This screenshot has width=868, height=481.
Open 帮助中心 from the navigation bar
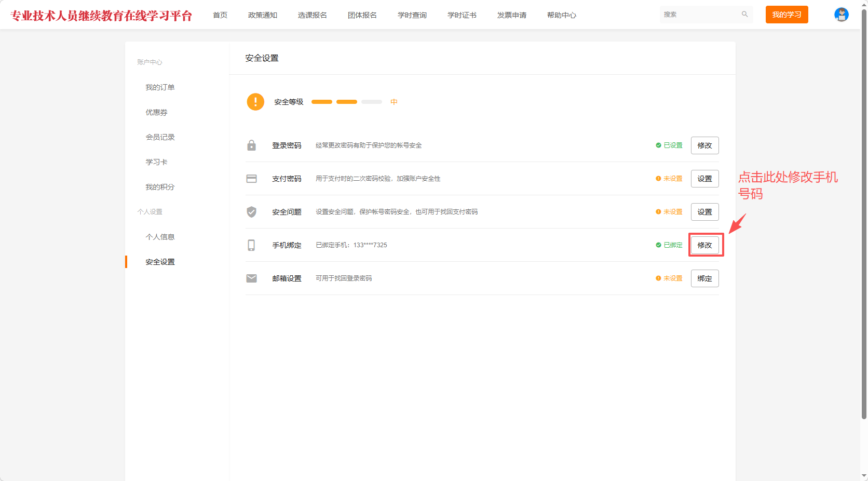[x=561, y=15]
